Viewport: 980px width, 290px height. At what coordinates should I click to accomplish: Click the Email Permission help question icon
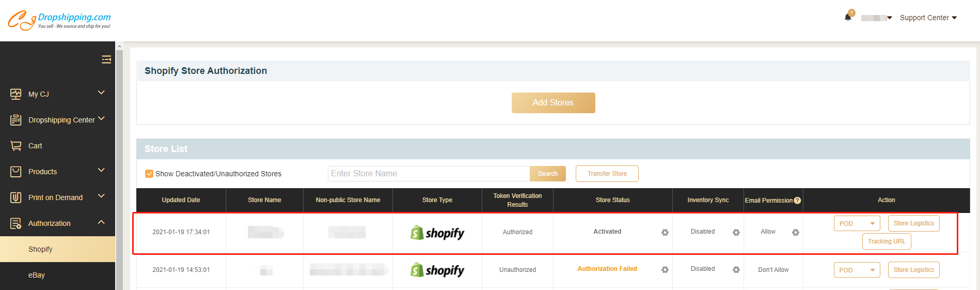(x=797, y=201)
